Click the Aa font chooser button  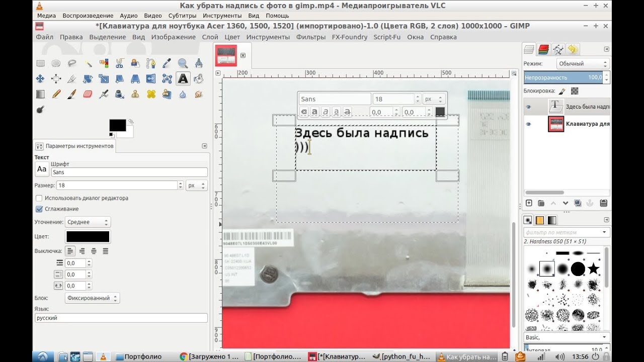42,169
